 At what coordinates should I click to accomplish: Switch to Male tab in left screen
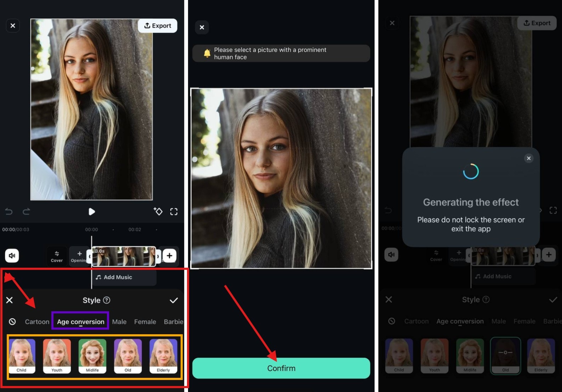(x=119, y=322)
